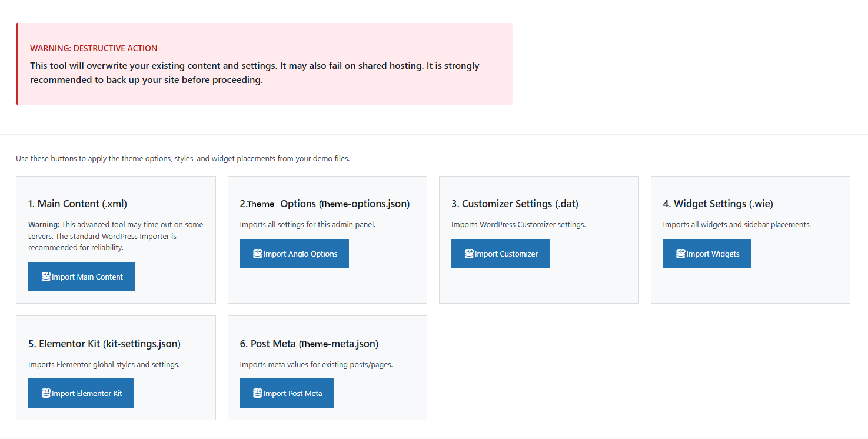
Task: Click the database icon on Import Customizer button
Action: (x=469, y=254)
